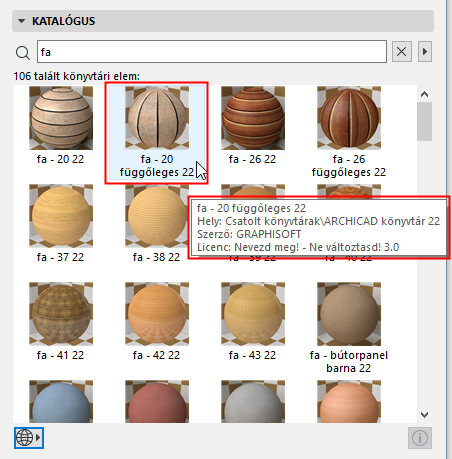This screenshot has width=452, height=459.
Task: Choose the "fa - 38 22" wood sphere
Action: point(157,224)
